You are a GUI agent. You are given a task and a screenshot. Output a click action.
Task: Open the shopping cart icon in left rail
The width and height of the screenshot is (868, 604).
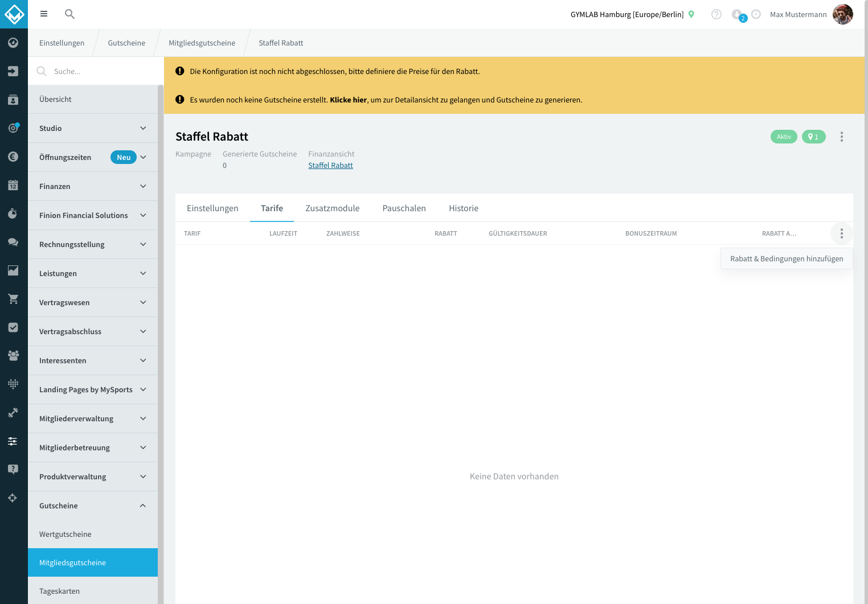pyautogui.click(x=13, y=299)
